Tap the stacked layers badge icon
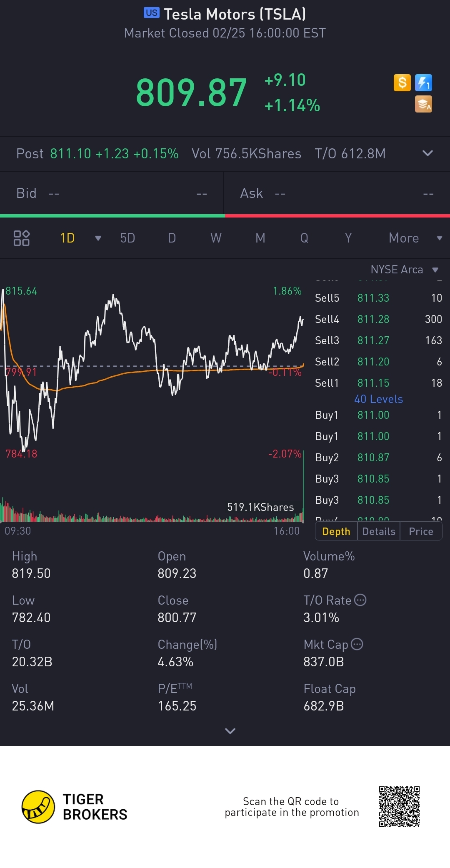Image resolution: width=450 pixels, height=868 pixels. [423, 104]
